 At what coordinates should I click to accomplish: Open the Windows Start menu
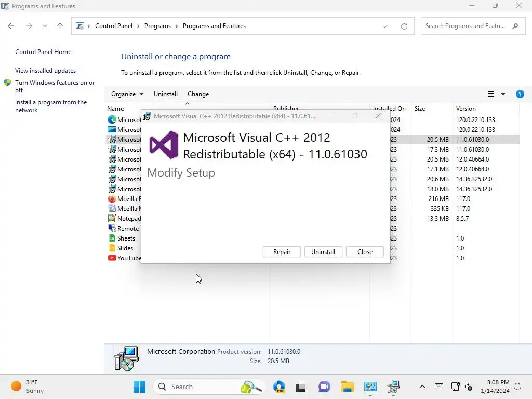click(x=139, y=387)
